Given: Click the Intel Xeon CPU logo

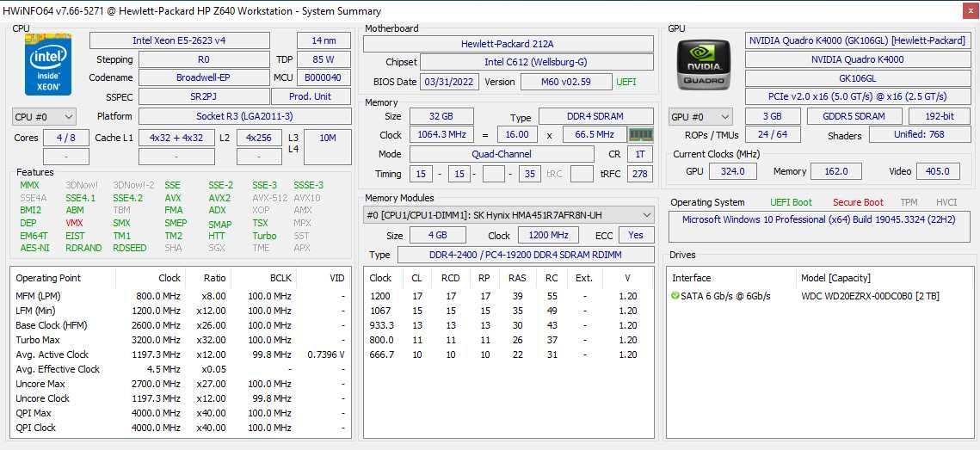Looking at the screenshot, I should click(48, 65).
